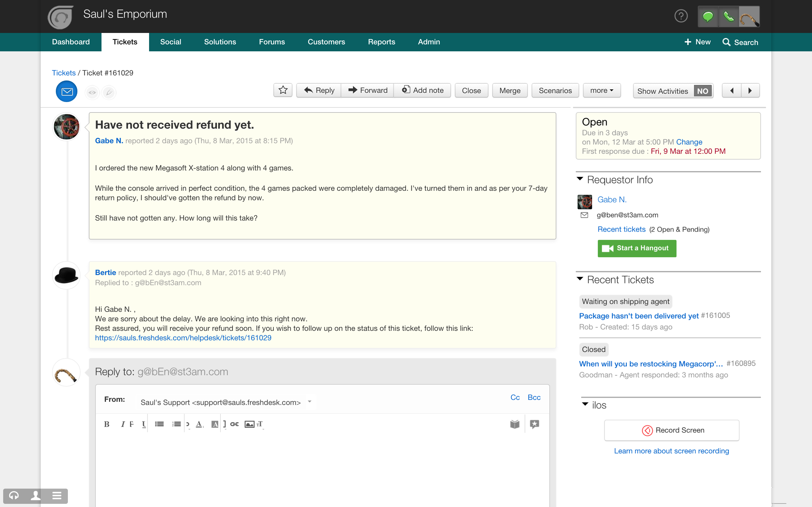Click the green chat bubble icon
The image size is (812, 507).
[x=708, y=16]
